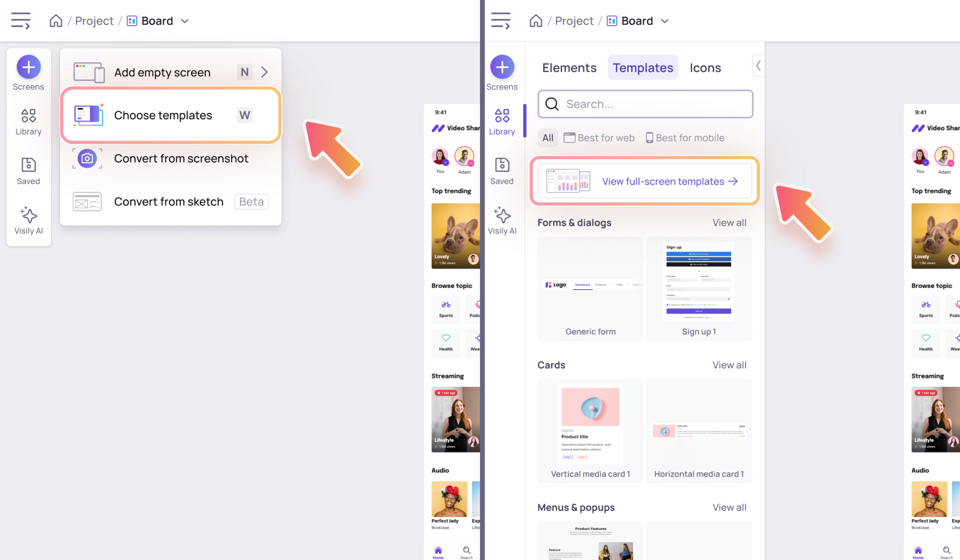Open Saved items in left sidebar
The image size is (960, 560).
coord(29,171)
